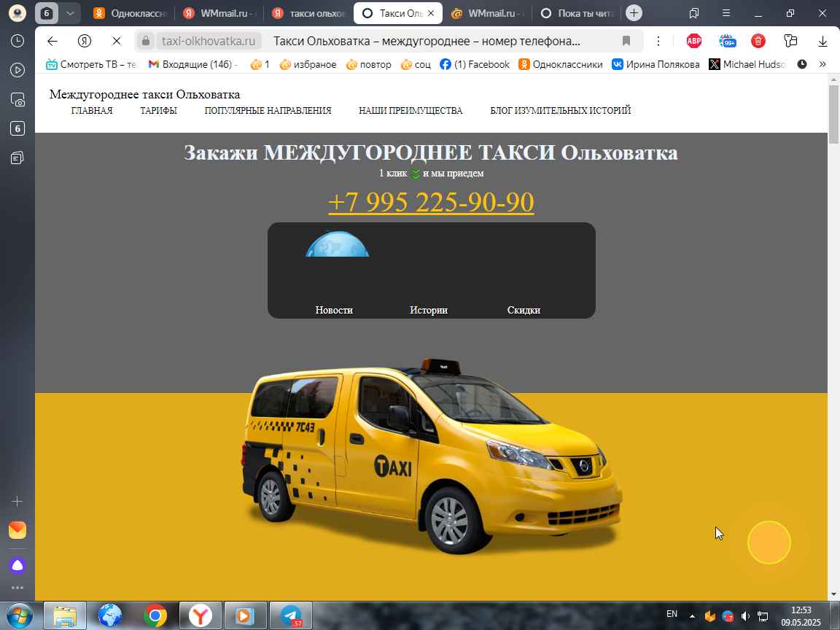The width and height of the screenshot is (840, 630).
Task: Click the red trash extension icon
Action: (758, 41)
